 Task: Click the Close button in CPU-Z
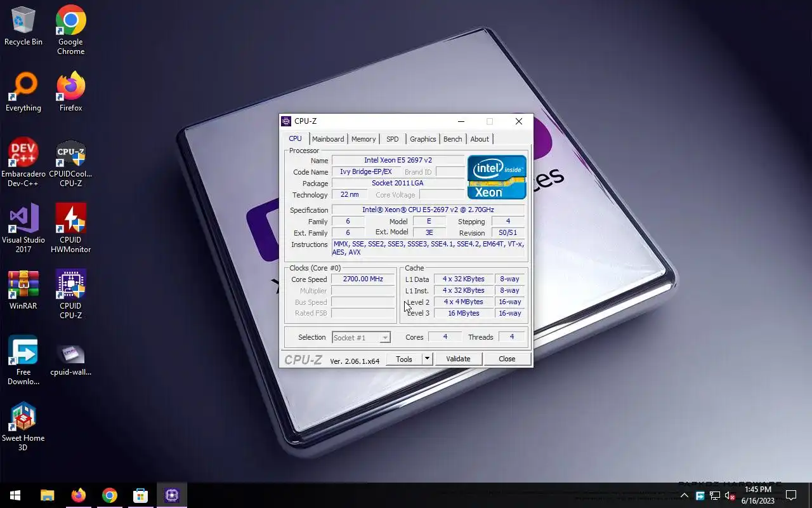[507, 359]
